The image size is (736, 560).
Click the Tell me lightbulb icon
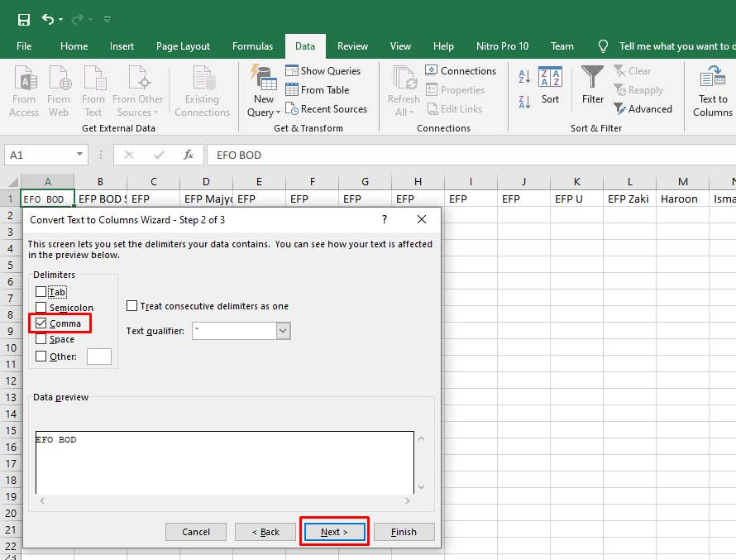(x=603, y=46)
